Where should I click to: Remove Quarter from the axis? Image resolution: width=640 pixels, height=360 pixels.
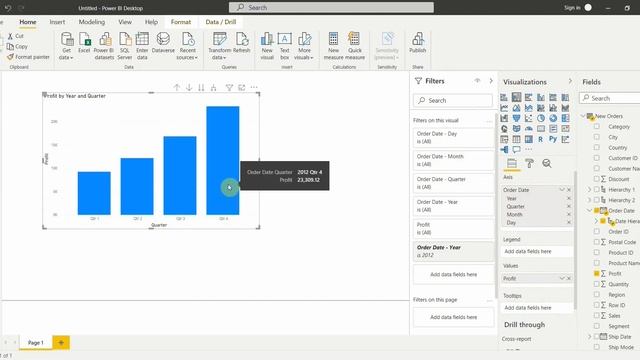coord(569,207)
